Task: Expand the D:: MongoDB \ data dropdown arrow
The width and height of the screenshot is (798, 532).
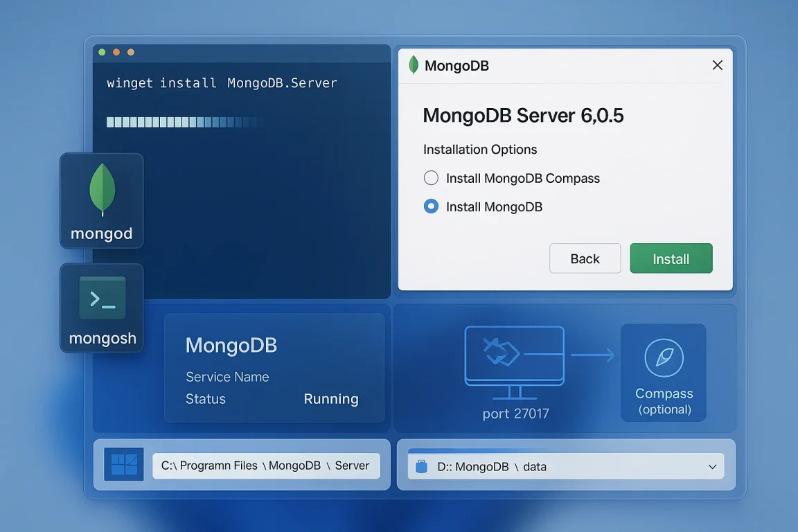Action: point(713,467)
